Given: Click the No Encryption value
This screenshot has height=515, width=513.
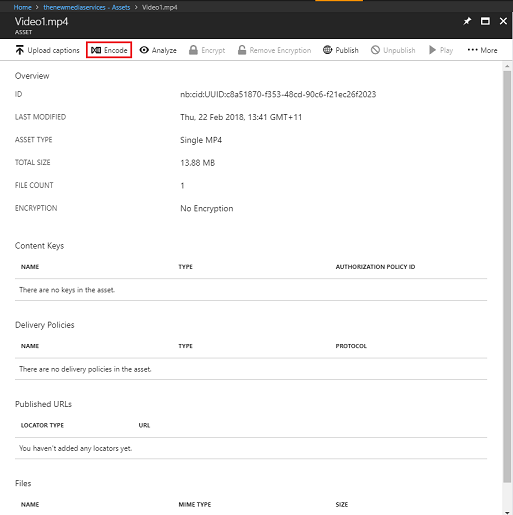Looking at the screenshot, I should [x=207, y=209].
